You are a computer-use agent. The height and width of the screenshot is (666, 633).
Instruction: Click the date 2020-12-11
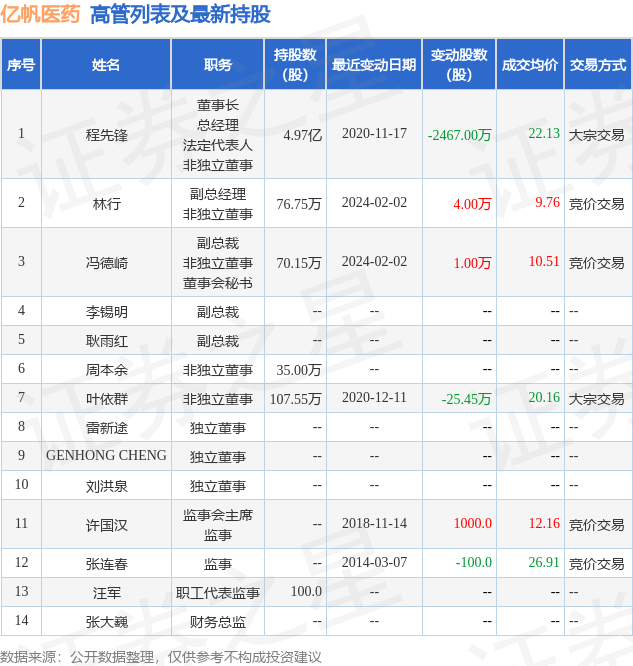[x=374, y=397]
